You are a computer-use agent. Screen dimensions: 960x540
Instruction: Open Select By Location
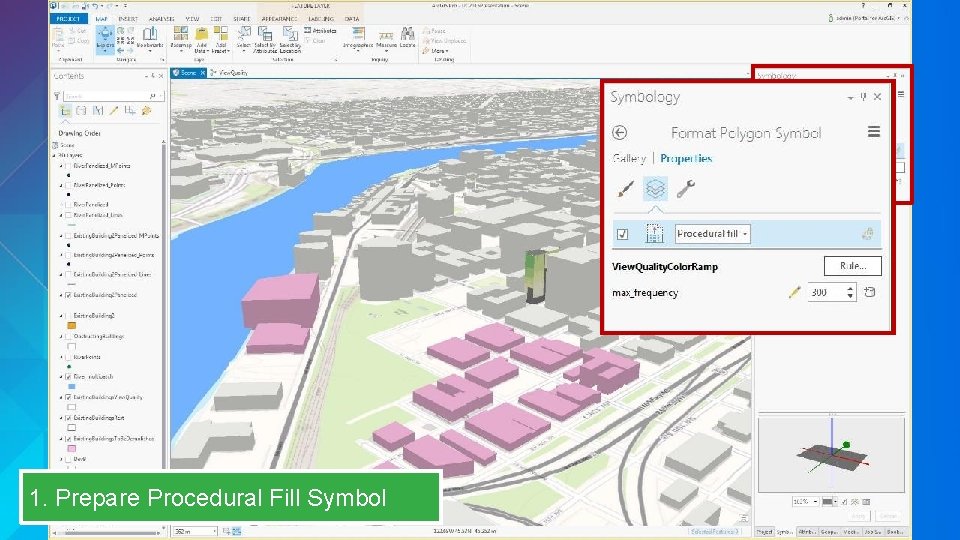tap(290, 39)
